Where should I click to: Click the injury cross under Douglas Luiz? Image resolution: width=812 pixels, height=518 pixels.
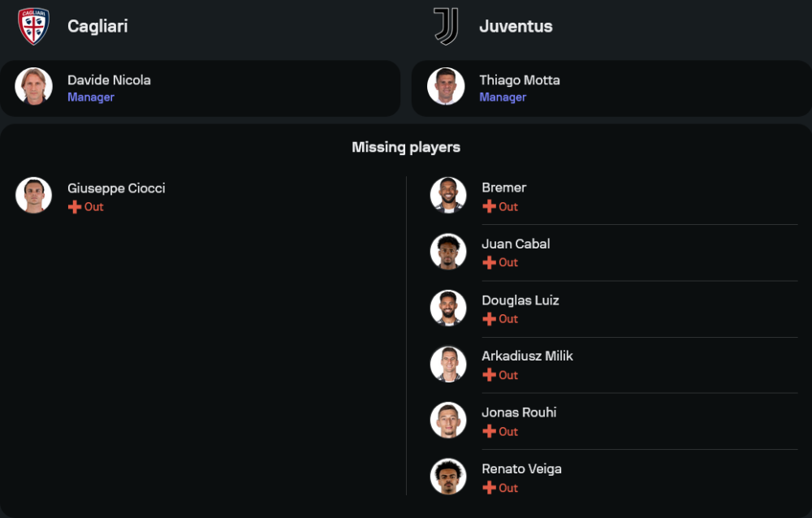pos(489,319)
